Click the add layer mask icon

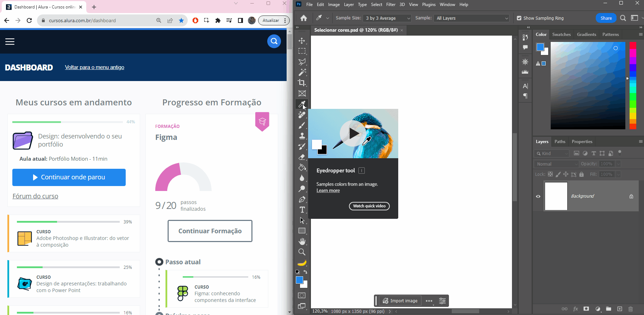click(586, 309)
